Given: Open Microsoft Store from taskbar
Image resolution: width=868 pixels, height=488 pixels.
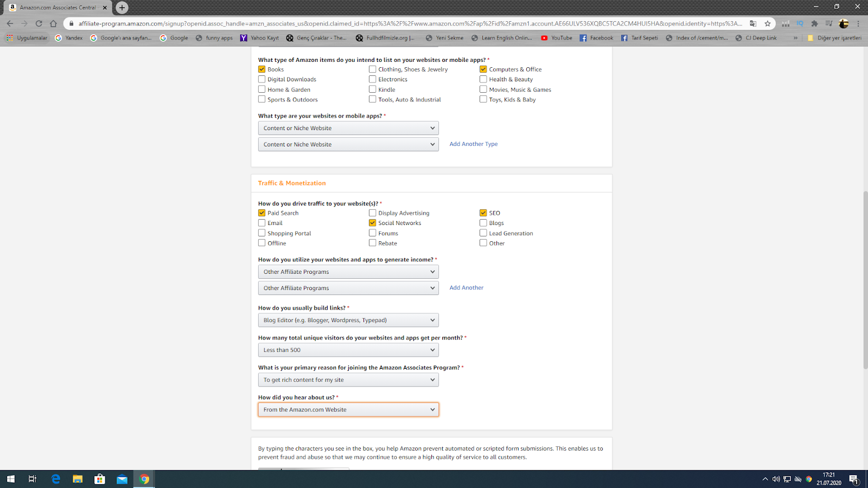Looking at the screenshot, I should (100, 479).
